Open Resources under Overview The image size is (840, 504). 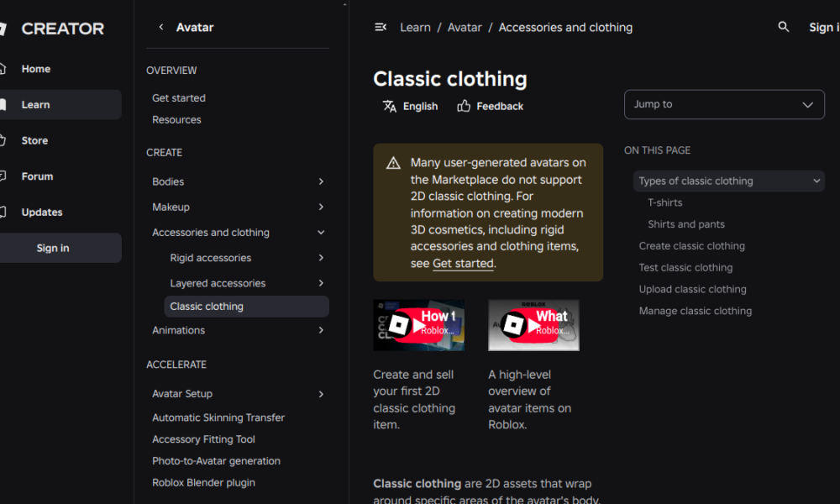[176, 120]
